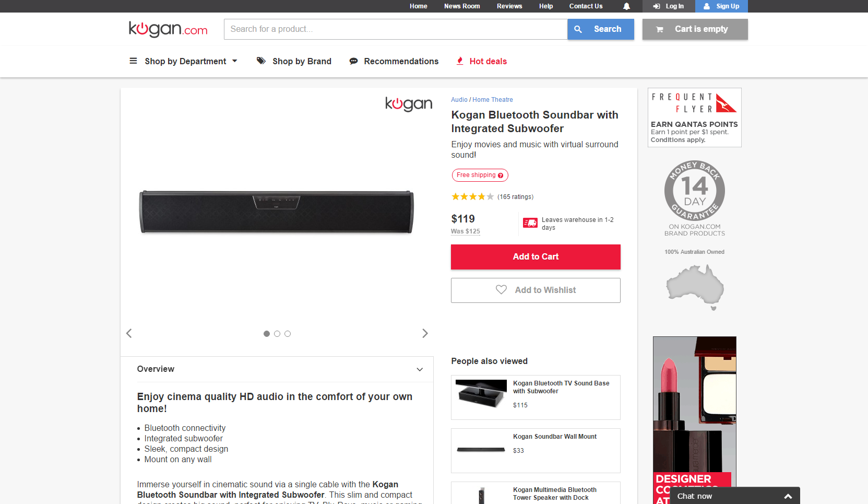Click the flame icon beside Hot deals
Screen dimensions: 868x504
pos(460,61)
